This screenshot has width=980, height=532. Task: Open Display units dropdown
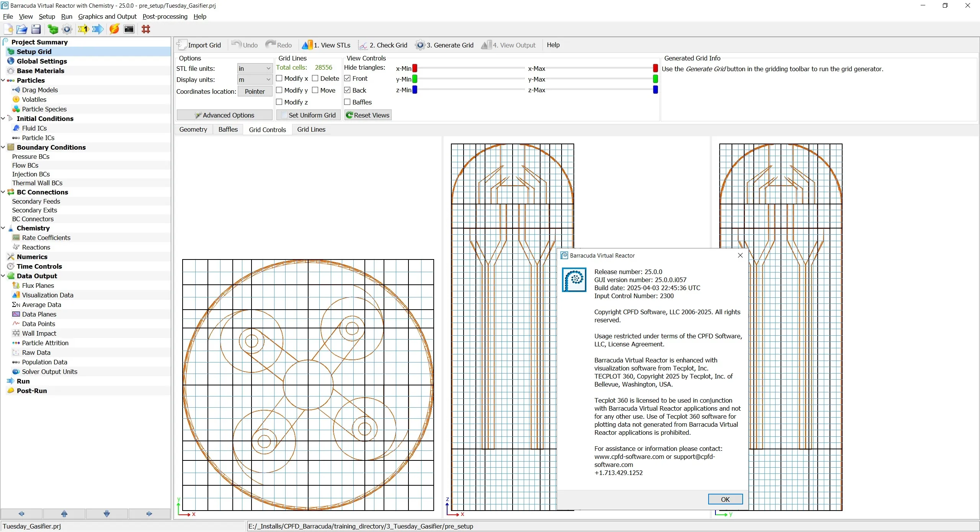255,80
